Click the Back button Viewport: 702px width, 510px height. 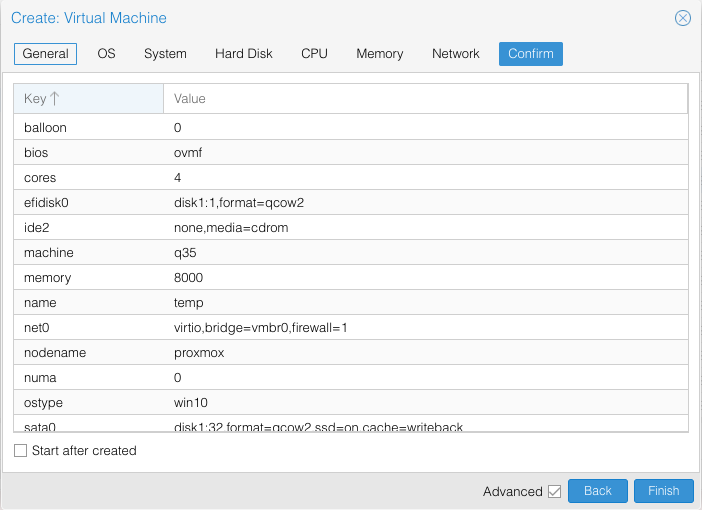(598, 491)
